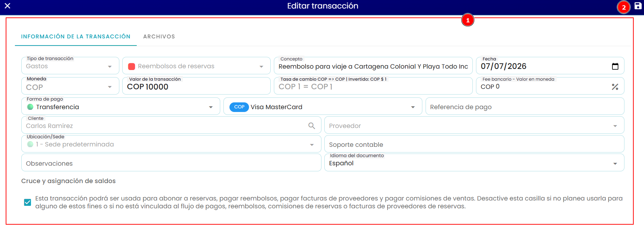This screenshot has width=644, height=230.
Task: Click the Cruce y asignación de saldos heading
Action: coord(69,181)
